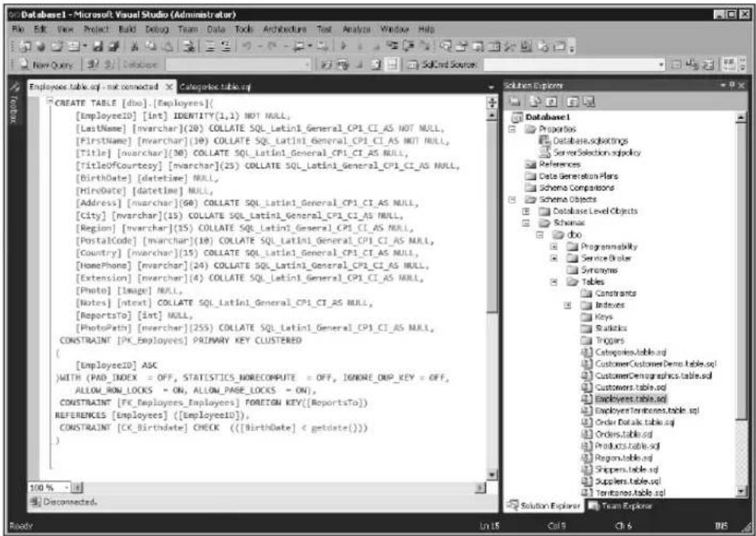Viewport: 756px width, 536px height.
Task: Collapse the Schema Objects node
Action: point(512,200)
